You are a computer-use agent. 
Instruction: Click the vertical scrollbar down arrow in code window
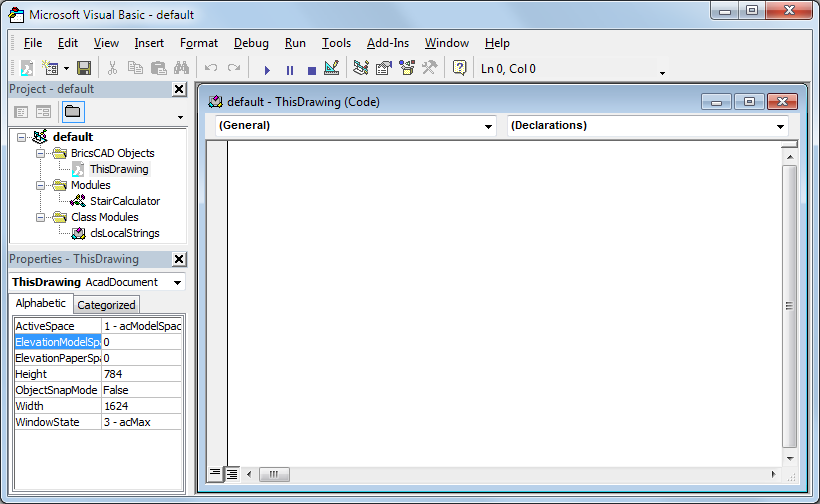pos(790,459)
